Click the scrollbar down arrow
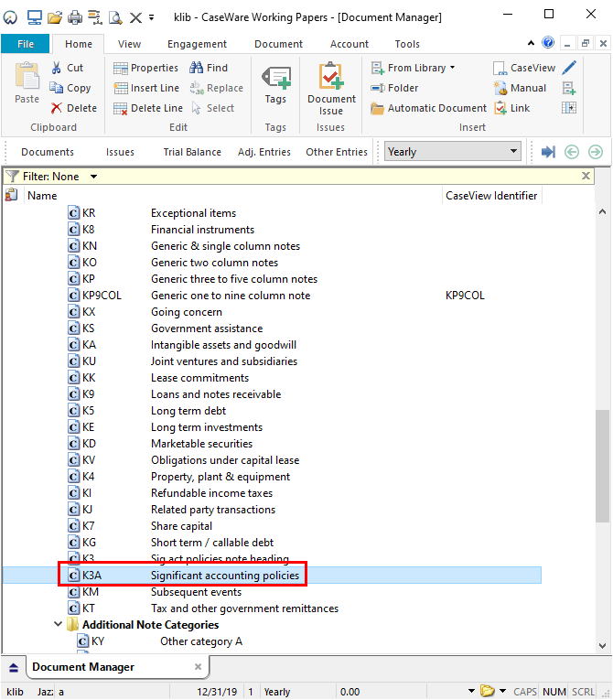Screen dimensions: 613x700 coord(602,645)
